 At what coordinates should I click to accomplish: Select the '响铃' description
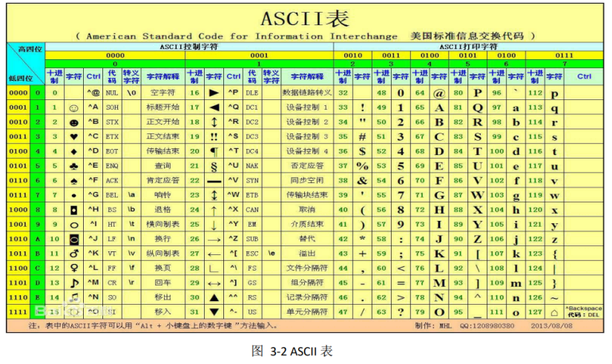162,195
